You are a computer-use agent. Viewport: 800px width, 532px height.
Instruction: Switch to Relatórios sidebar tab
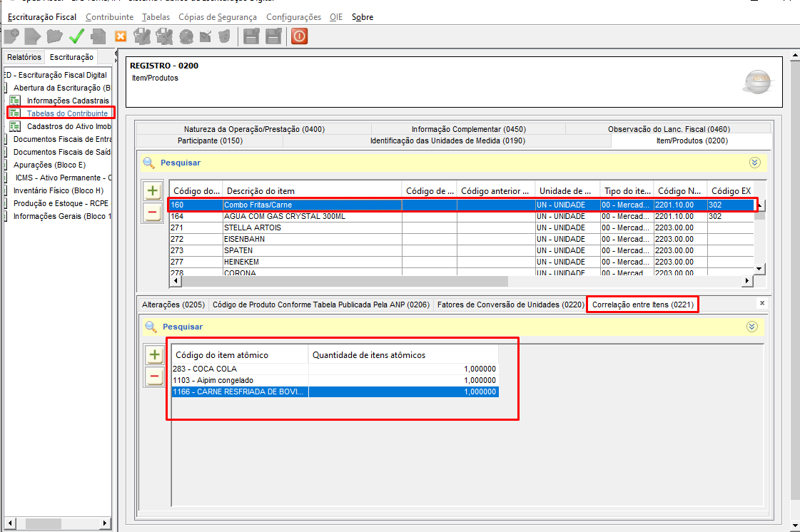(24, 57)
